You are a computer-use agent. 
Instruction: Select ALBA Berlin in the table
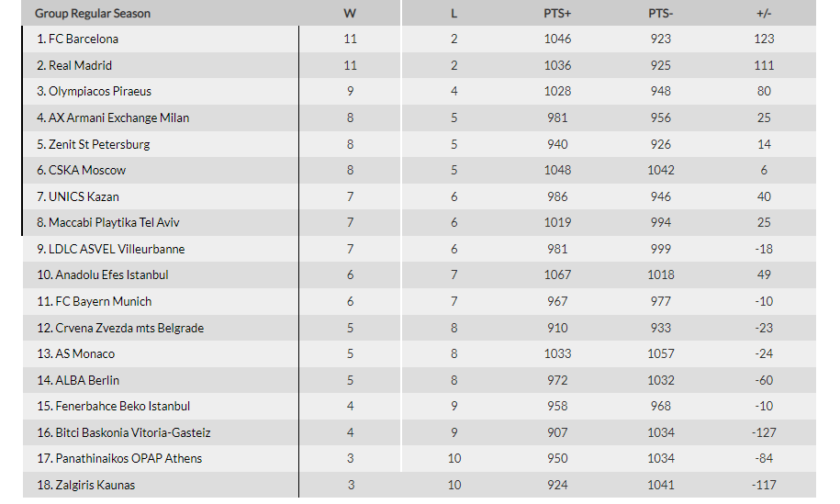87,380
